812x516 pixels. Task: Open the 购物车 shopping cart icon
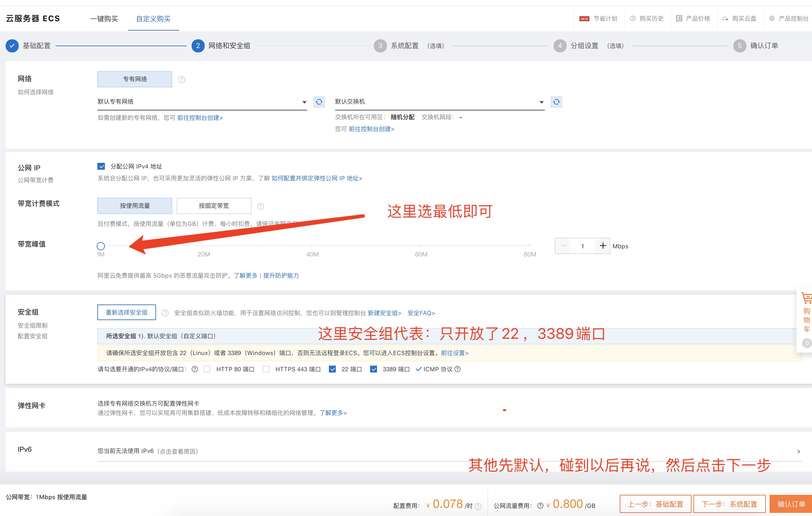(806, 299)
